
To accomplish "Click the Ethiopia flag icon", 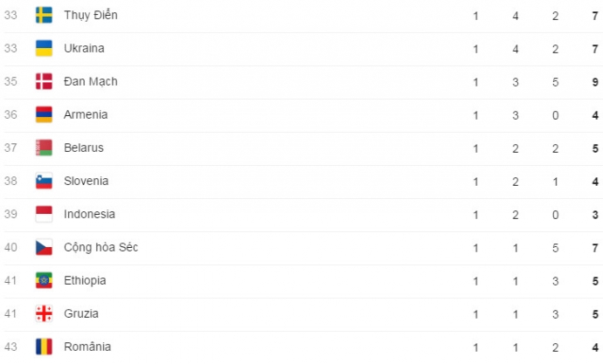I will coord(44,281).
